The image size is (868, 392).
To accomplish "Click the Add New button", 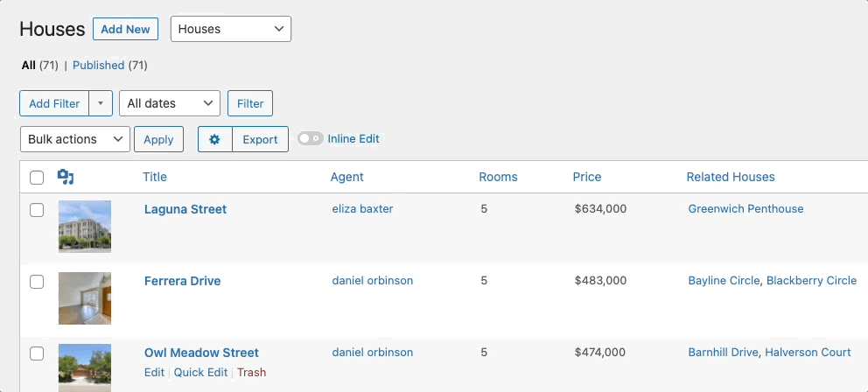I will 125,29.
